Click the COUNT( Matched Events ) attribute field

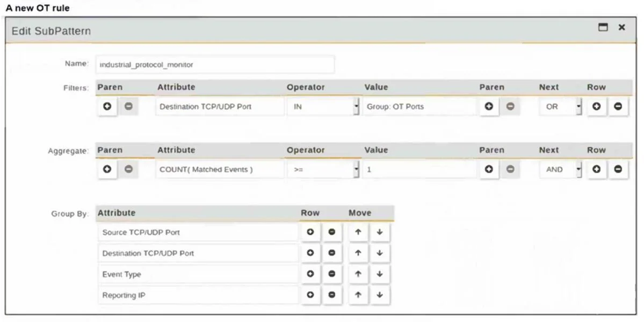(x=220, y=169)
